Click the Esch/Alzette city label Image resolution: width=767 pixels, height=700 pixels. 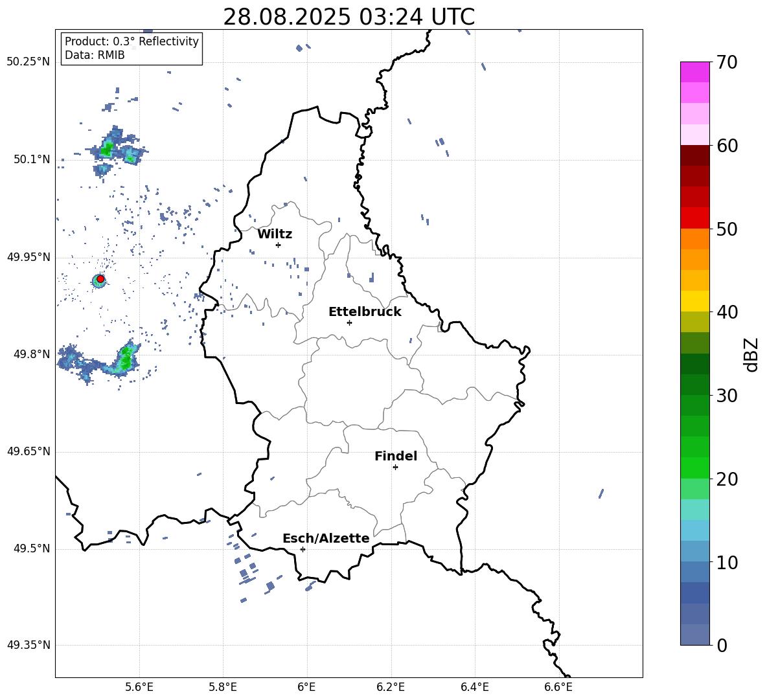click(326, 538)
